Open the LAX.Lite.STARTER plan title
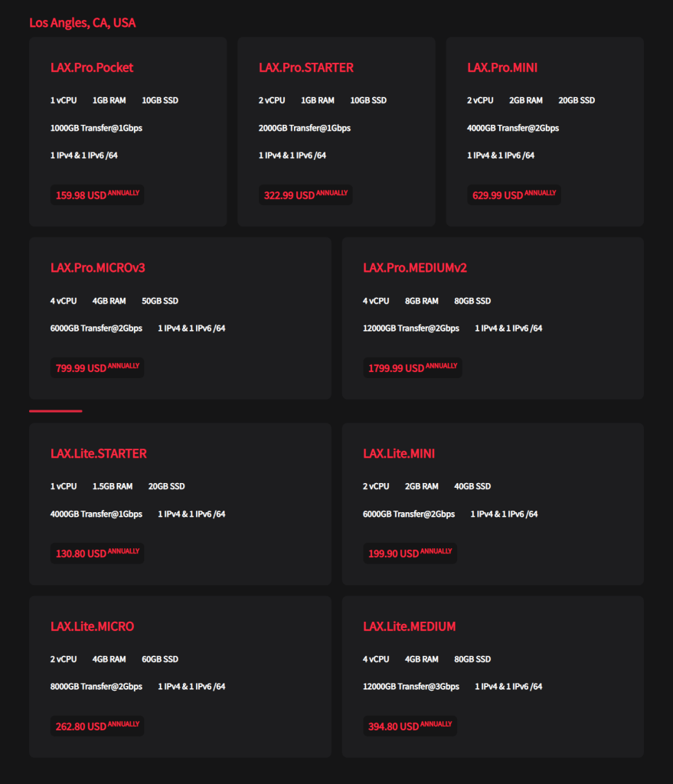Image resolution: width=673 pixels, height=784 pixels. coord(99,453)
